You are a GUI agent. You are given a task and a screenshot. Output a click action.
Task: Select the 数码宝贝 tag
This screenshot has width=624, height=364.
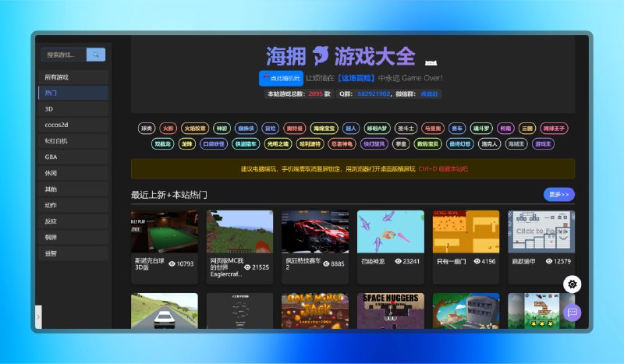[x=427, y=144]
